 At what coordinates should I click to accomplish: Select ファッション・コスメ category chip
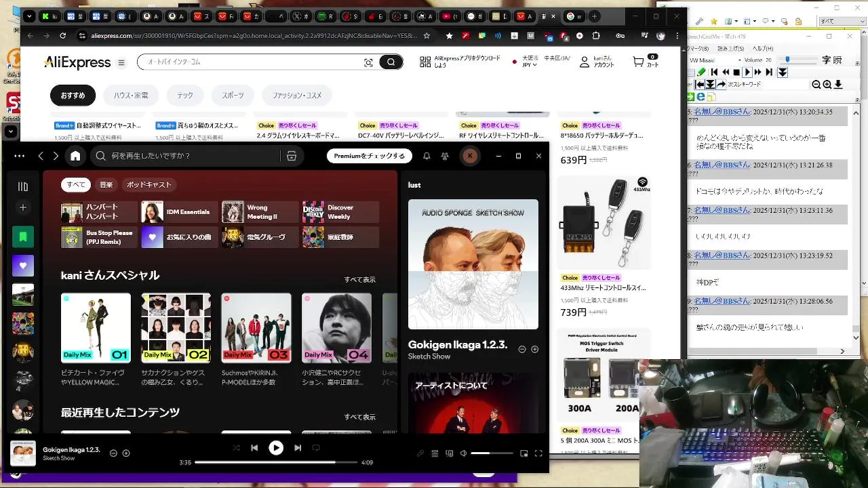tap(297, 96)
